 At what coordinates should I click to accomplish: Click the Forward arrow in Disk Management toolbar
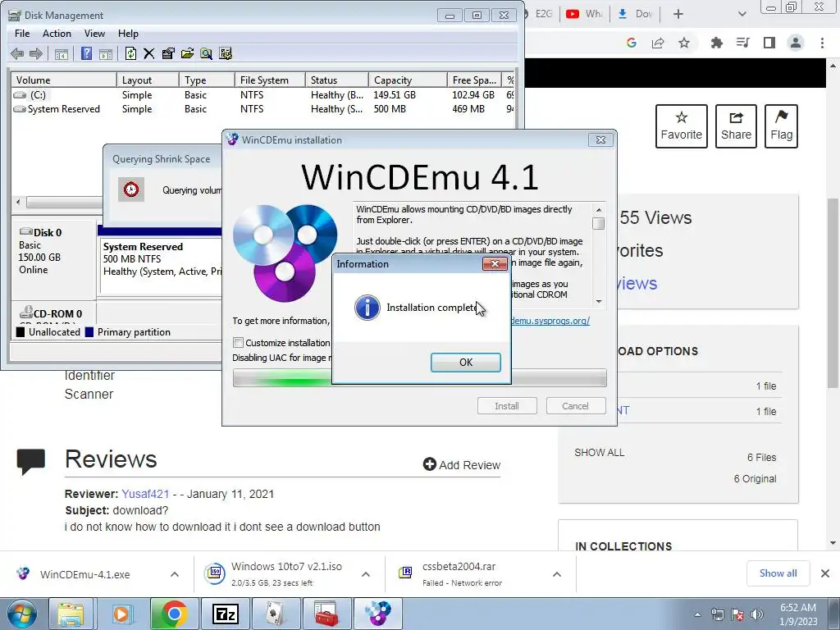(x=36, y=53)
